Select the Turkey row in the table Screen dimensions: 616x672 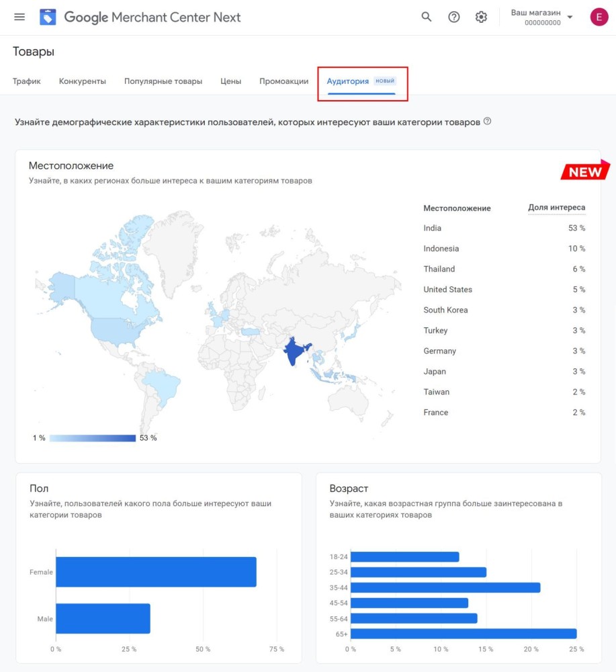point(504,331)
